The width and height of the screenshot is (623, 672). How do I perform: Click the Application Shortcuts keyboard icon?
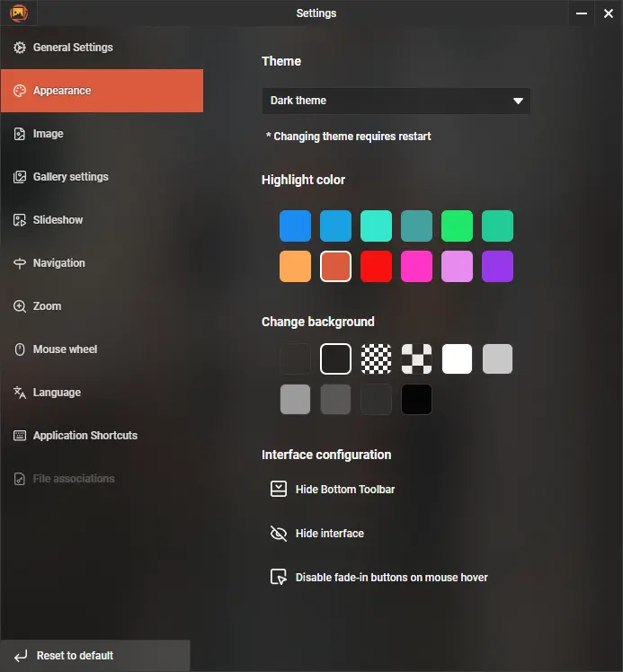pos(20,436)
